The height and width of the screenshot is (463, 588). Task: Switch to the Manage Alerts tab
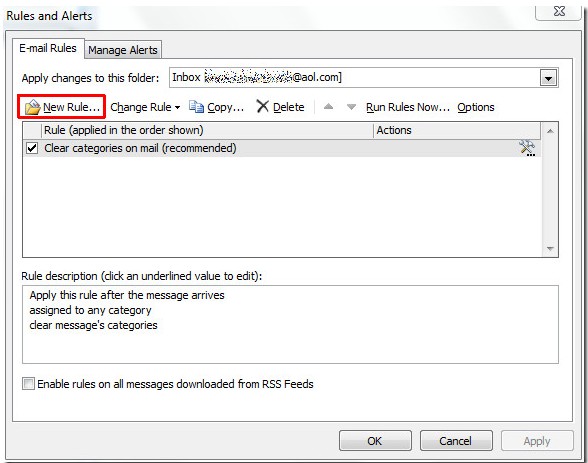tap(123, 50)
